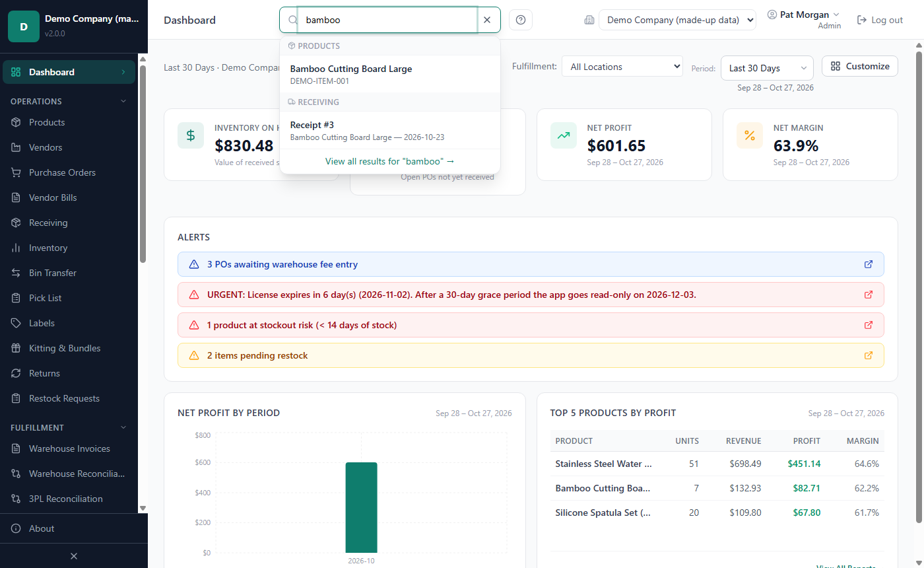Click the Products box icon in sidebar
Viewport: 924px width, 568px height.
click(x=16, y=122)
